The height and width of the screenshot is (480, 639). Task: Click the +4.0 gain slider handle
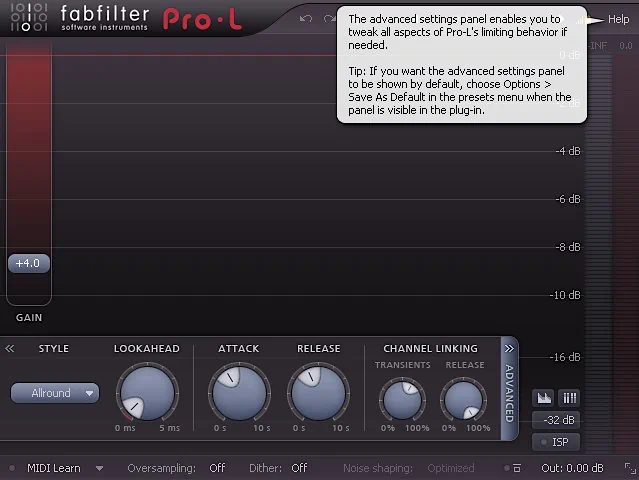click(x=29, y=263)
